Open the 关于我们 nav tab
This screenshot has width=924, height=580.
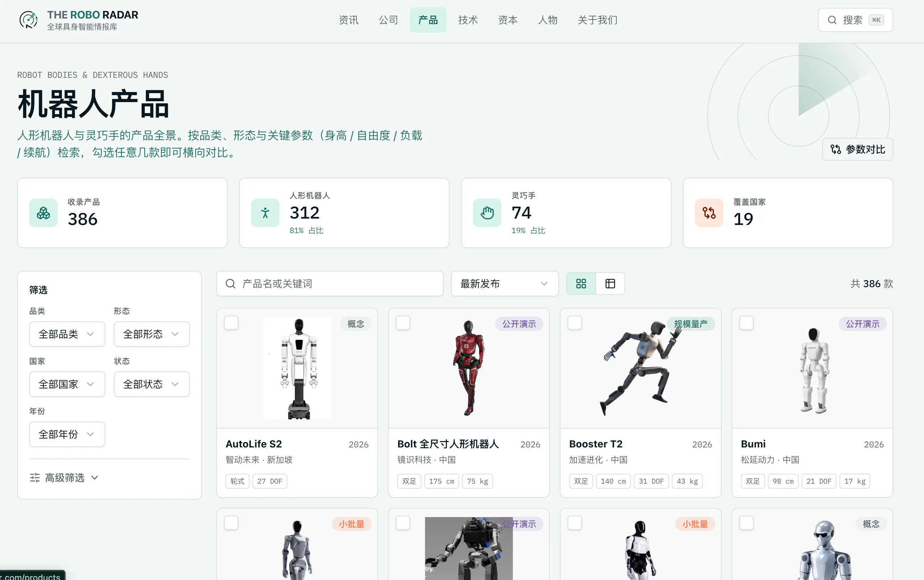click(x=598, y=20)
